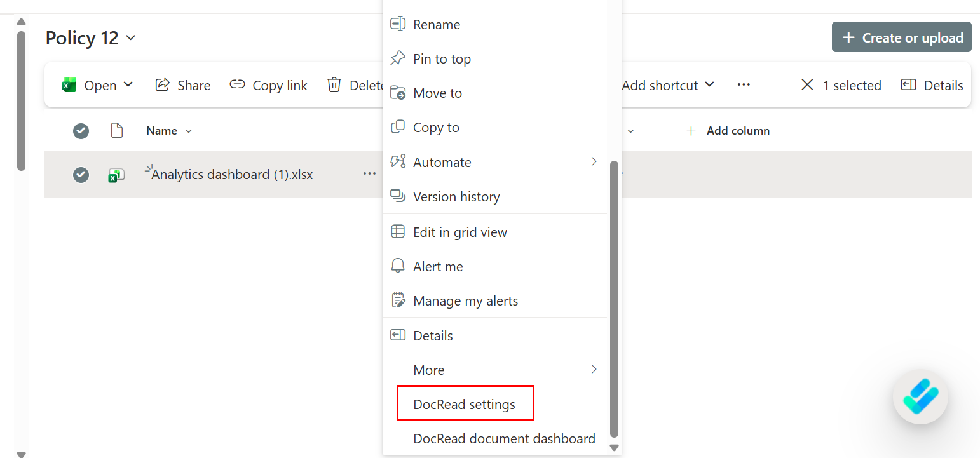
Task: Choose DocRead settings from the menu
Action: (x=465, y=404)
